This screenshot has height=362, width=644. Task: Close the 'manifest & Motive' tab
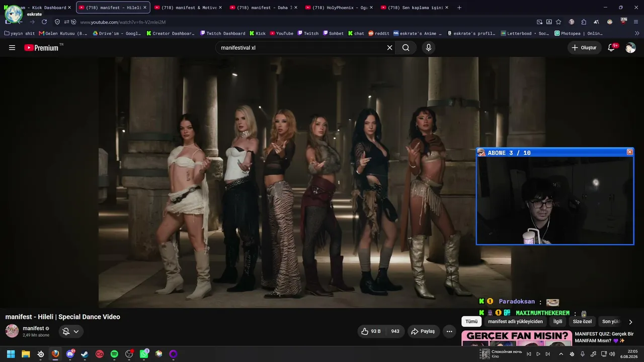[x=220, y=8]
